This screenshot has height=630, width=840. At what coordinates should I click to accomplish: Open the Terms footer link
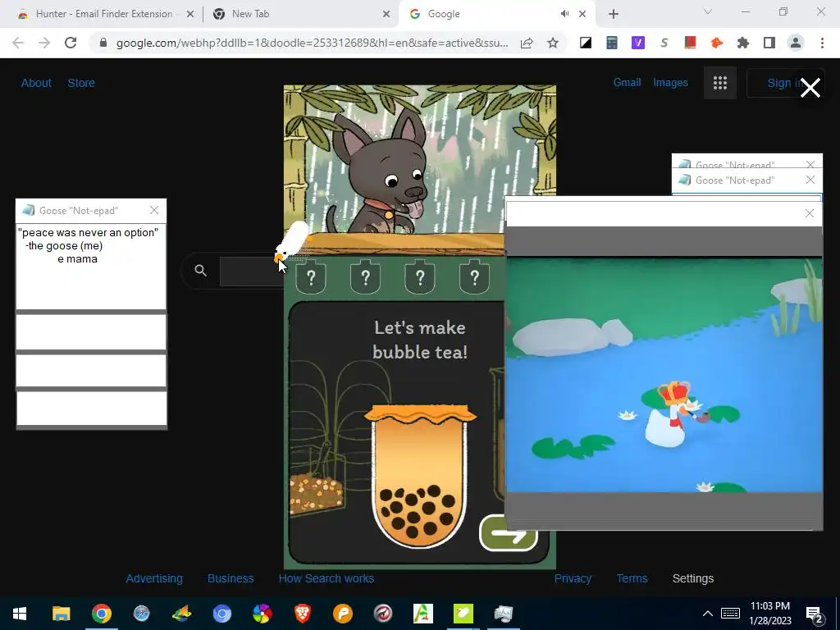(632, 578)
